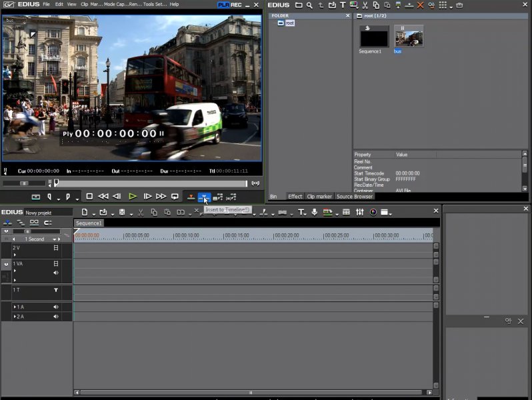The image size is (532, 400).
Task: Click the Stop button in the player
Action: (x=89, y=197)
